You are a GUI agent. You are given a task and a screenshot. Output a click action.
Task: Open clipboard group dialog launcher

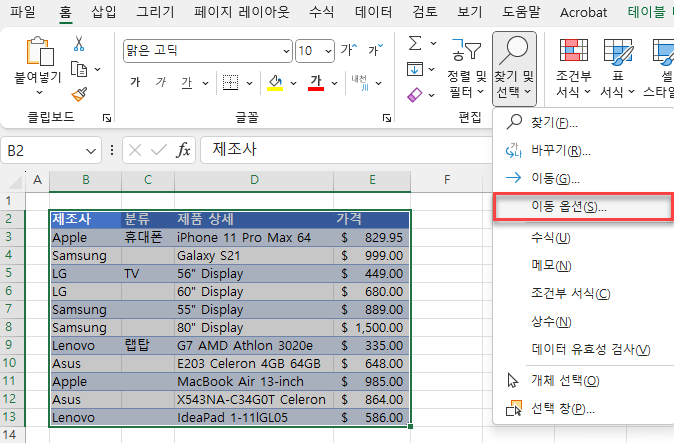coord(107,118)
